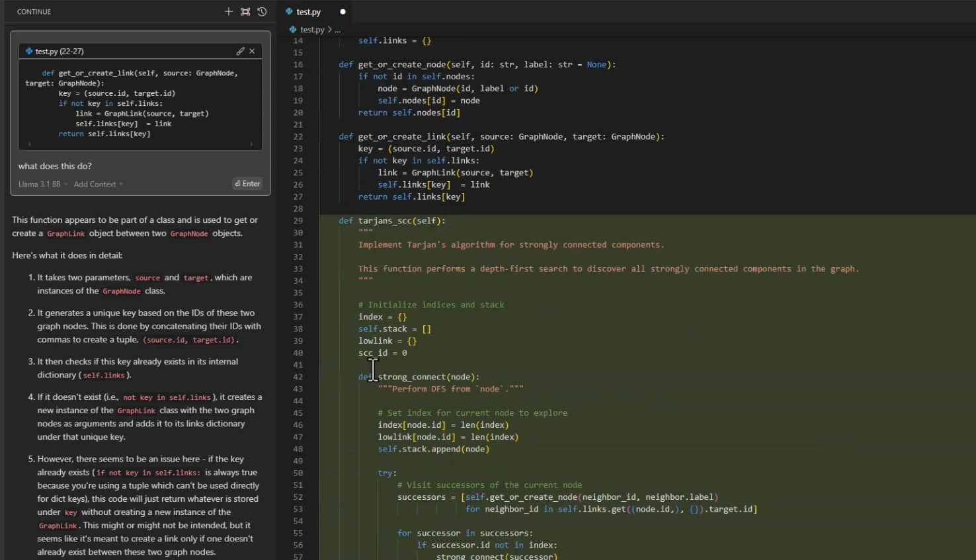Click Add Context button
The width and height of the screenshot is (976, 560).
[99, 184]
